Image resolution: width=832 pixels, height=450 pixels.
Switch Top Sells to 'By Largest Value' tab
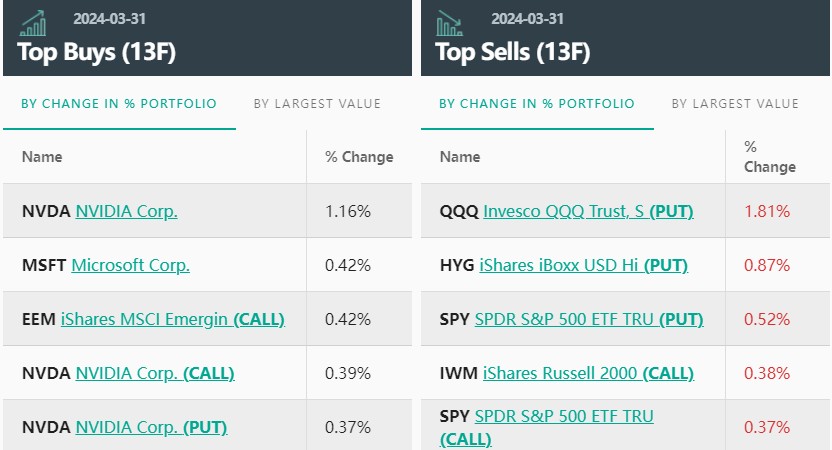click(x=735, y=104)
